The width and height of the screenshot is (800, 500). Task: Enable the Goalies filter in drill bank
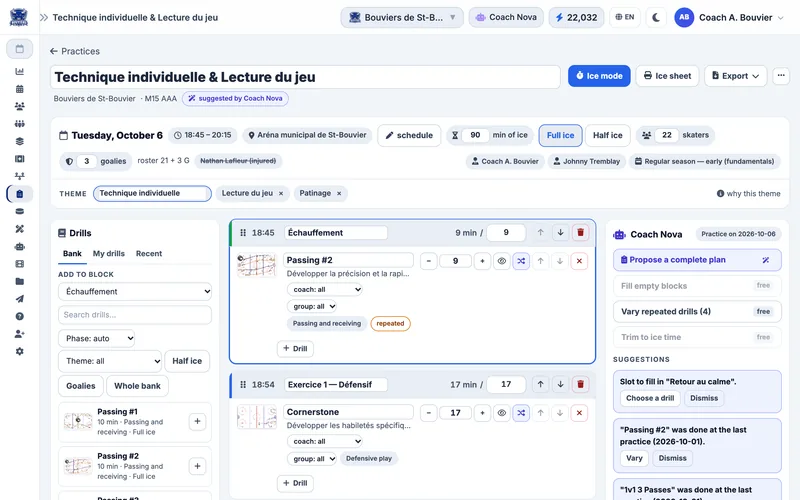click(x=81, y=386)
